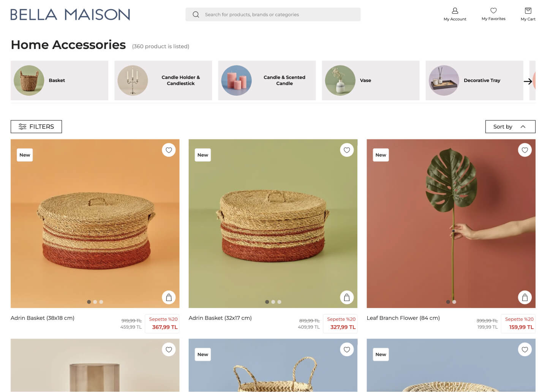Click the search magnifier icon
Screen dimensions: 547x392
coord(196,14)
